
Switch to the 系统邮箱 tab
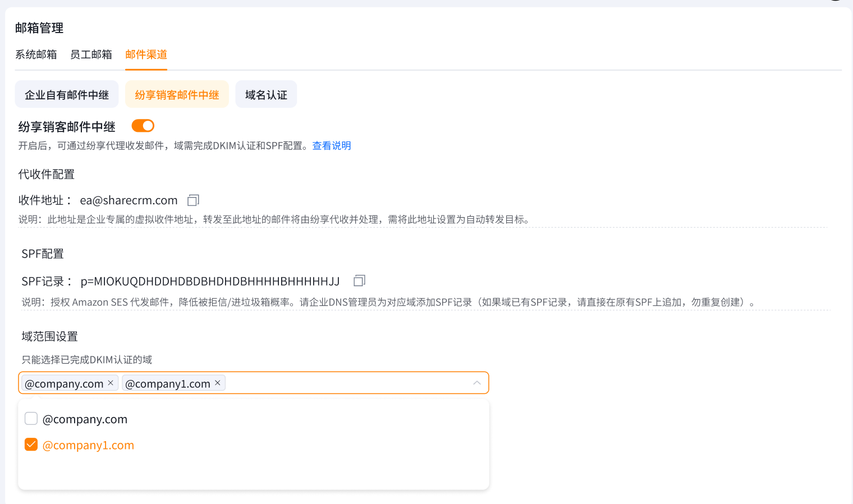coord(36,54)
